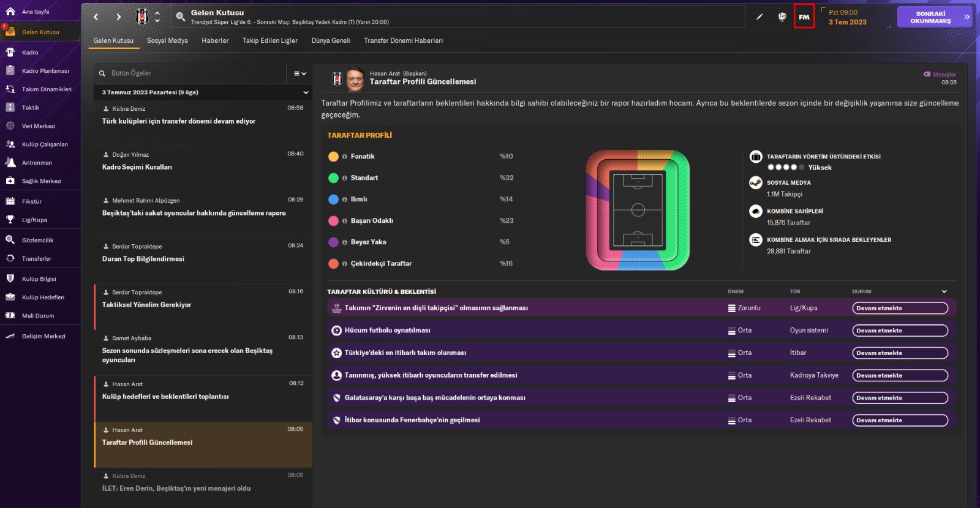Open Kadro Planlaması sidebar icon

pos(10,71)
